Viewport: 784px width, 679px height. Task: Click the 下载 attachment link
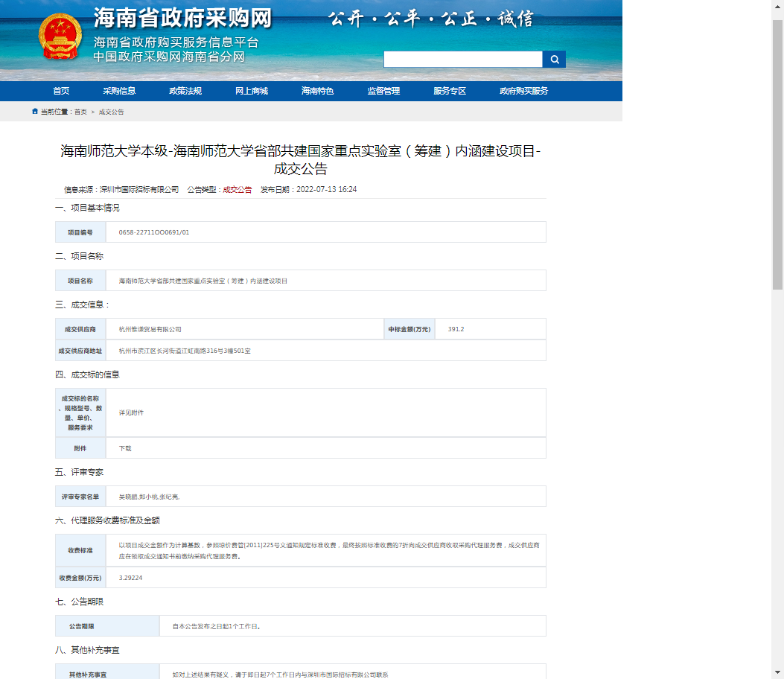coord(125,448)
